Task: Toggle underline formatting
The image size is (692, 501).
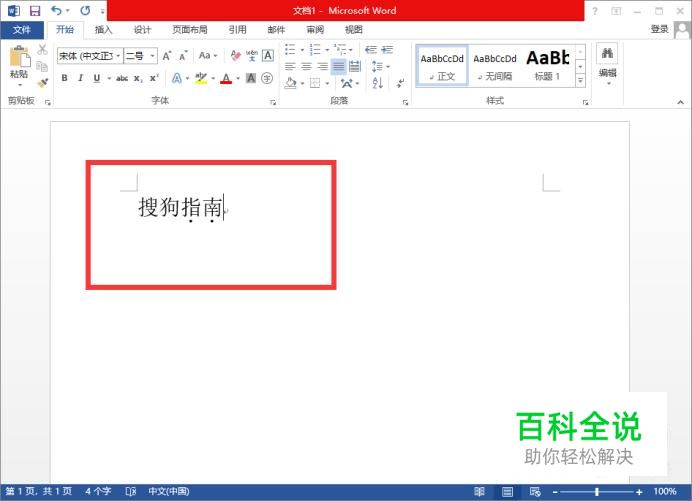Action: 97,78
